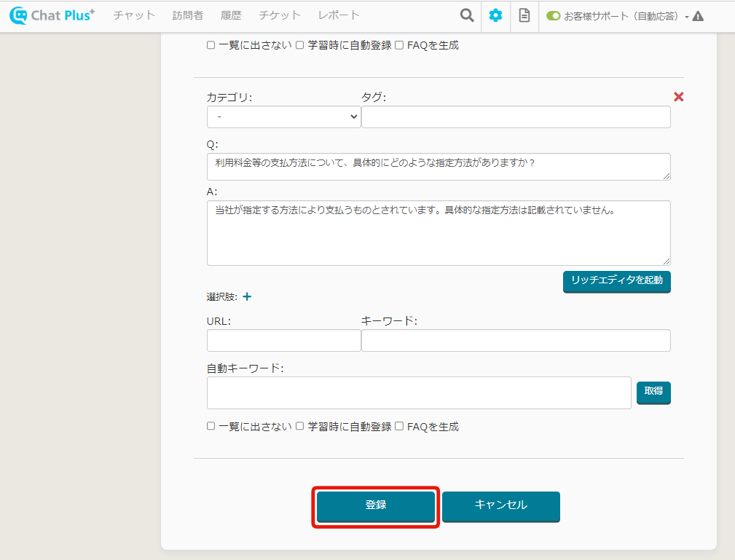Screen dimensions: 735x560
Task: Enable lower 学習時に自動登録 checkbox
Action: (x=299, y=427)
